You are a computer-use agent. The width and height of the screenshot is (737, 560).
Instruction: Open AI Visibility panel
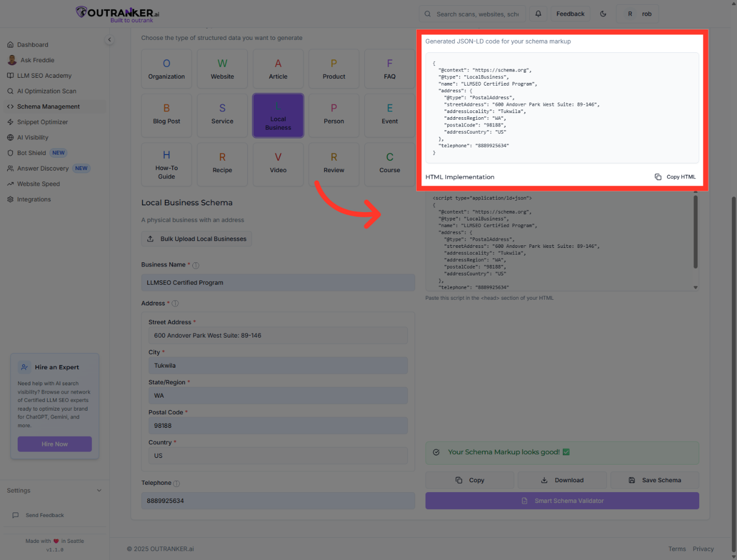click(x=33, y=137)
